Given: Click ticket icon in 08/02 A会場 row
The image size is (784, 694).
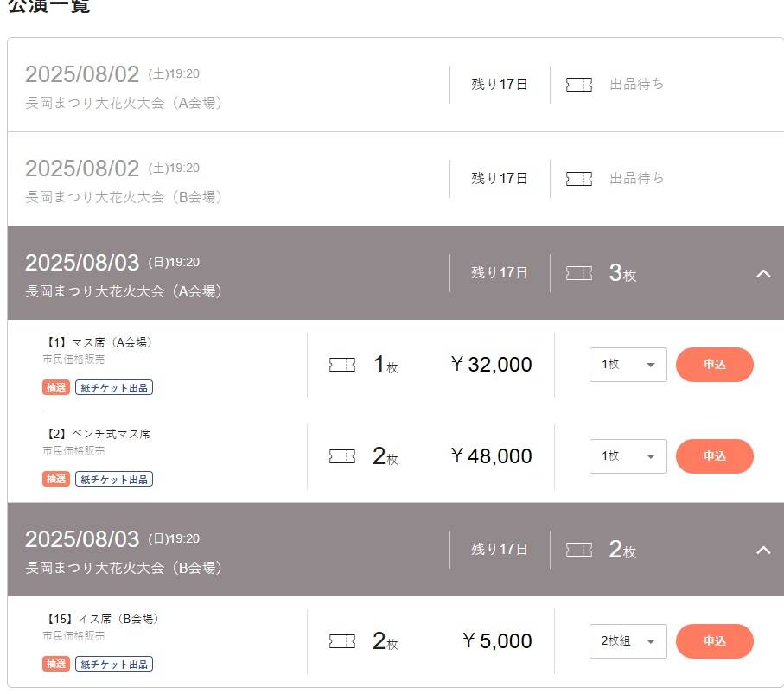Looking at the screenshot, I should click(579, 85).
